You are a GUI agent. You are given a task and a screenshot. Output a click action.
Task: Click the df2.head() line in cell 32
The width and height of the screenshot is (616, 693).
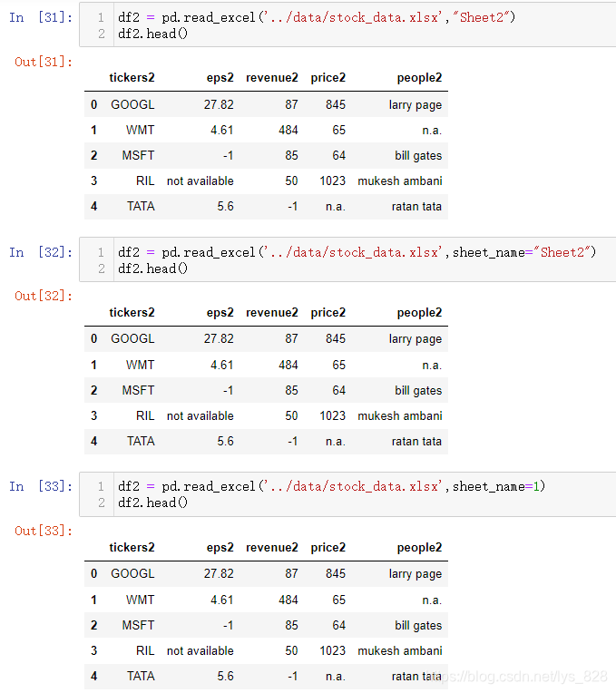click(153, 268)
